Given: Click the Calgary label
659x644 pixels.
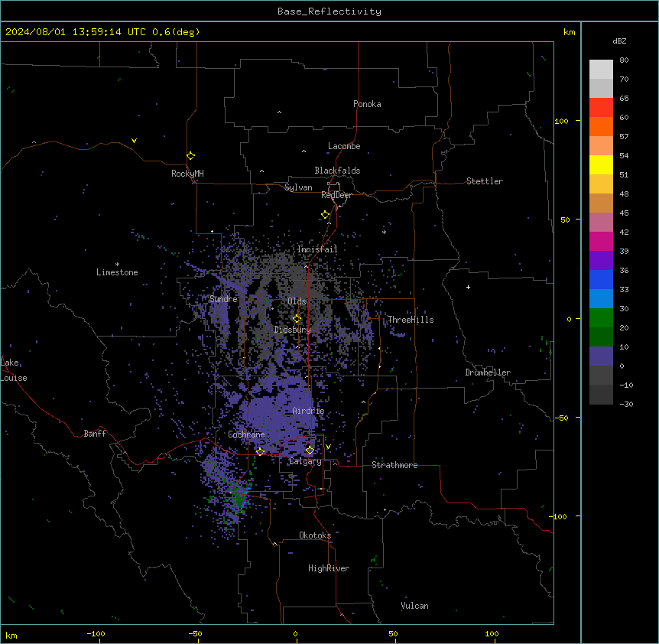Looking at the screenshot, I should (x=305, y=461).
